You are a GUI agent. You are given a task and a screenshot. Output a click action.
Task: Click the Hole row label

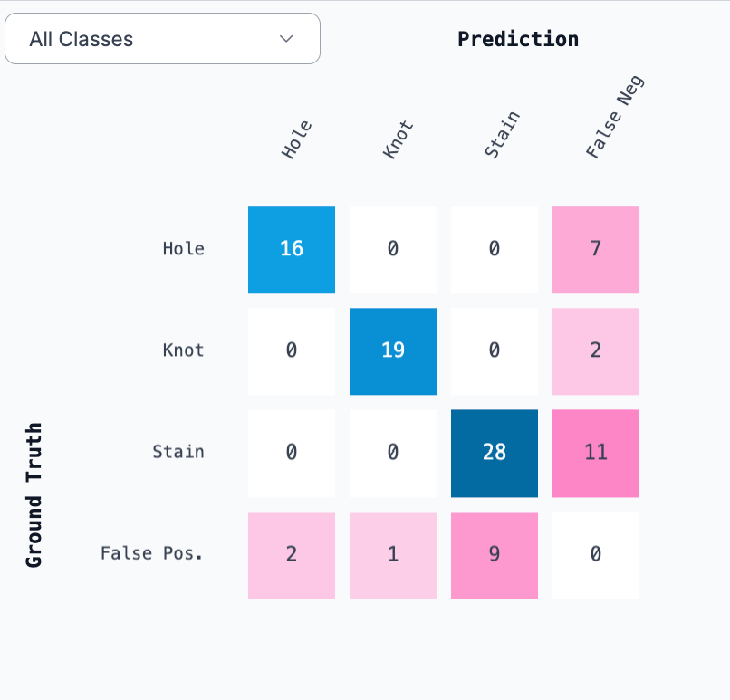(184, 248)
